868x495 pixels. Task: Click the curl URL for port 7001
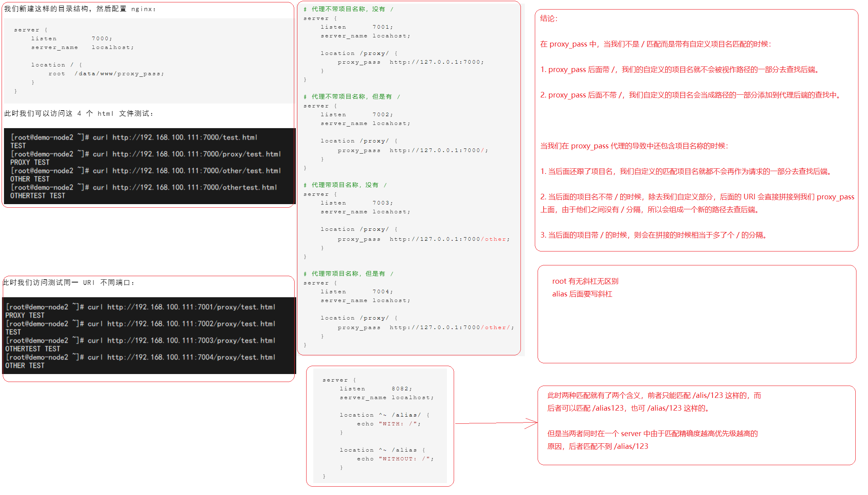191,307
